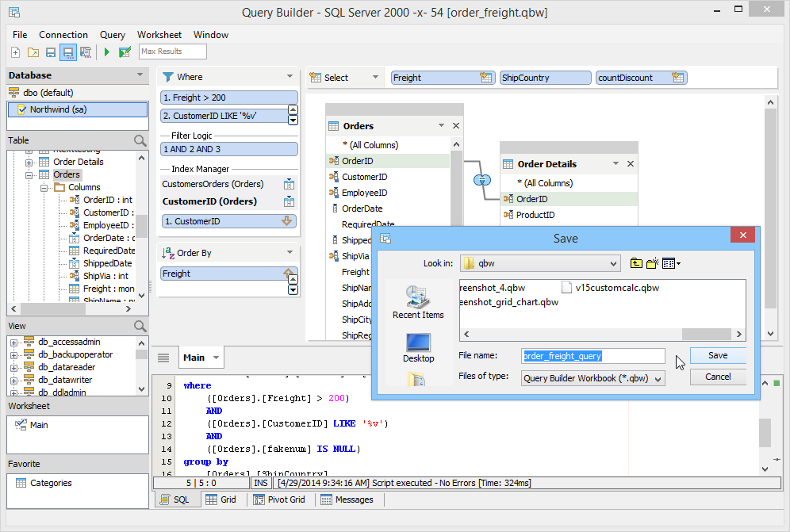Open the Query menu
Viewport: 790px width, 532px height.
(x=113, y=35)
